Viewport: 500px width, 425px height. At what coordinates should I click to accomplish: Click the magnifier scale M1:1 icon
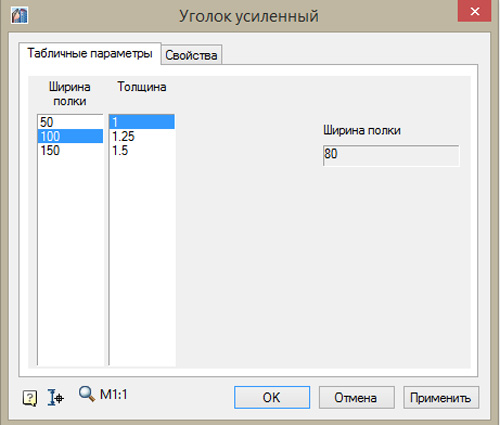[86, 394]
